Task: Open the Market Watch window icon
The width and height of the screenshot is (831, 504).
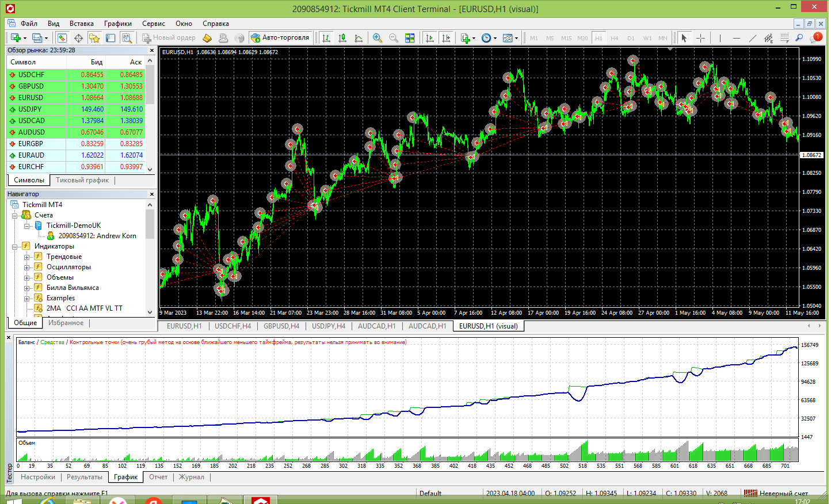Action: pos(62,38)
